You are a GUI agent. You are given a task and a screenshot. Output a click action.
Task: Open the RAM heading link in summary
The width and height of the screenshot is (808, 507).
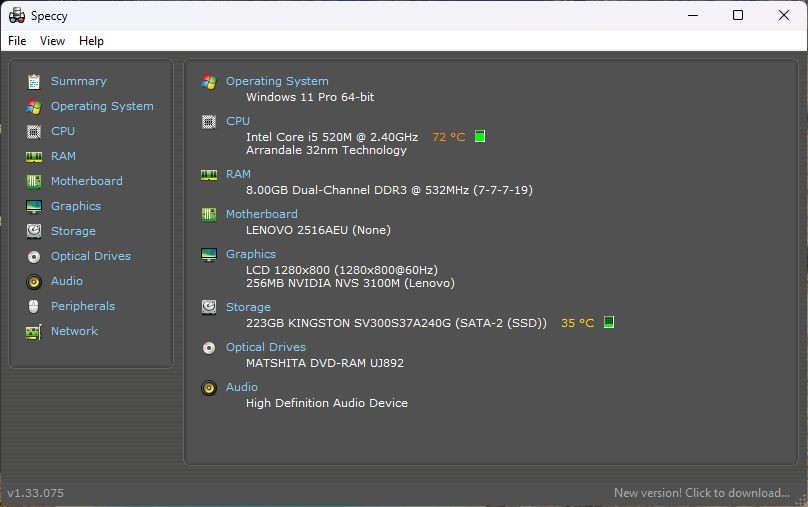[x=239, y=174]
